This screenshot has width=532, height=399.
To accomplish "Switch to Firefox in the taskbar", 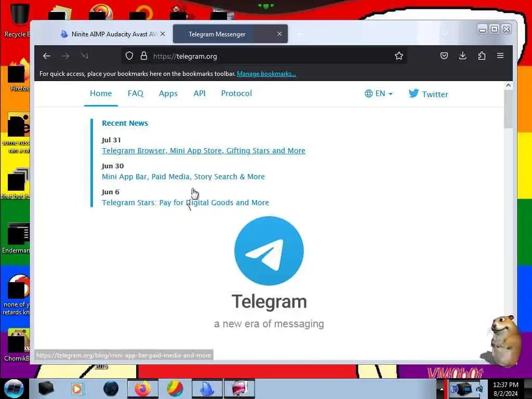I will click(x=143, y=389).
